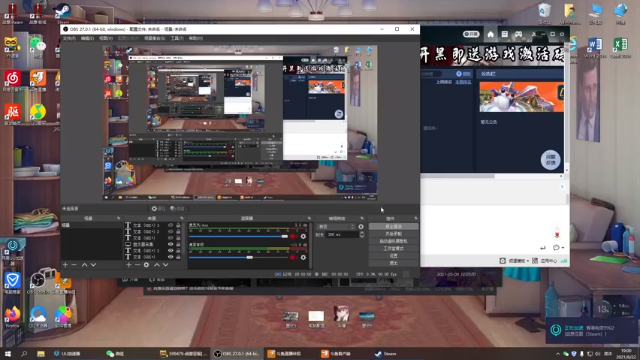Select the scene entry in Scenes list
Image resolution: width=640 pixels, height=360 pixels.
pos(91,225)
